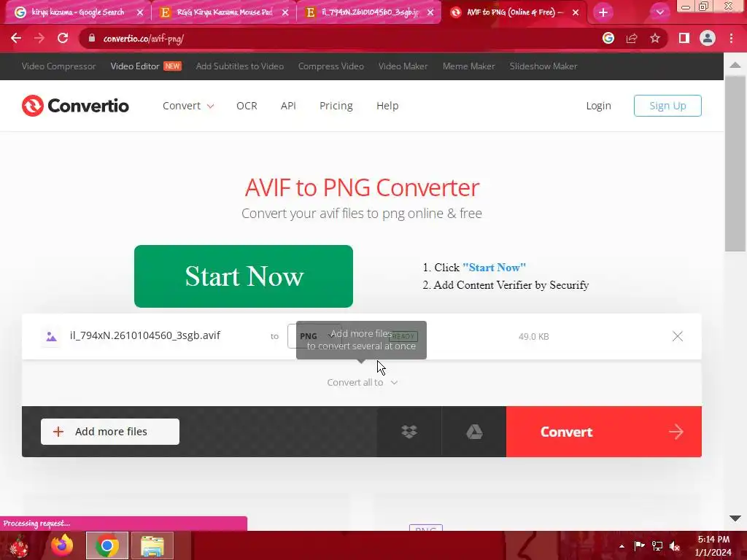Click the taskbar clock showing 5:14 PM

coord(713,545)
